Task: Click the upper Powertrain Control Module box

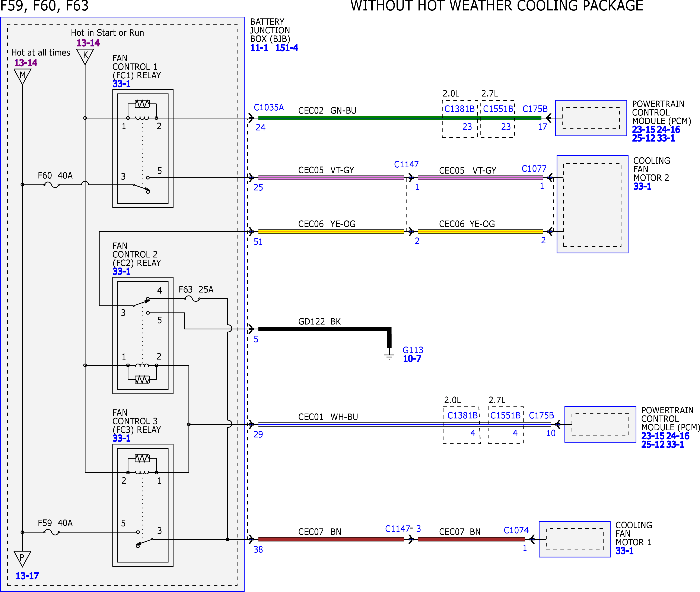Action: (591, 118)
